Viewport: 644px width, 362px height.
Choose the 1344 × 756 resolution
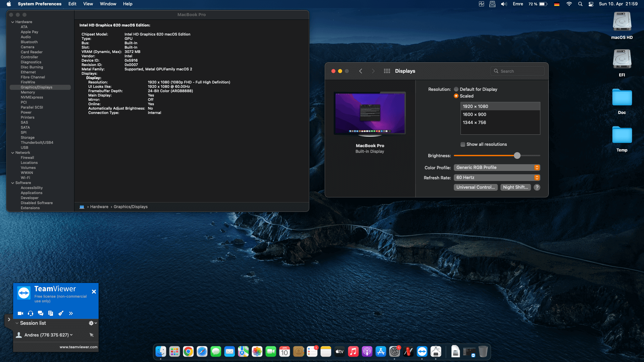pyautogui.click(x=500, y=123)
